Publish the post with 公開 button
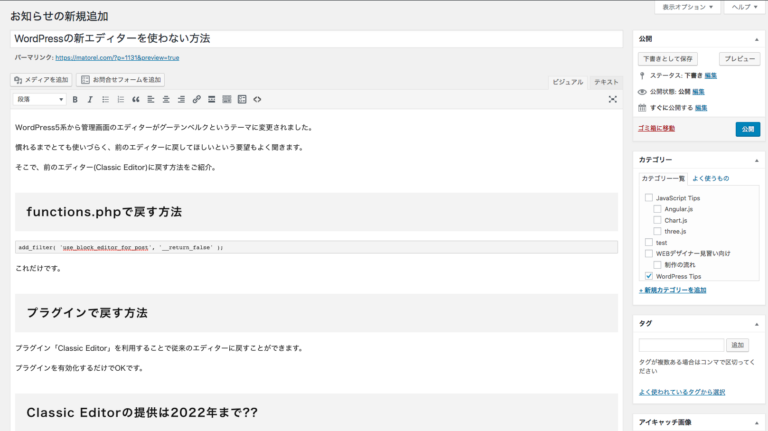Viewport: 768px width, 431px height. click(747, 129)
